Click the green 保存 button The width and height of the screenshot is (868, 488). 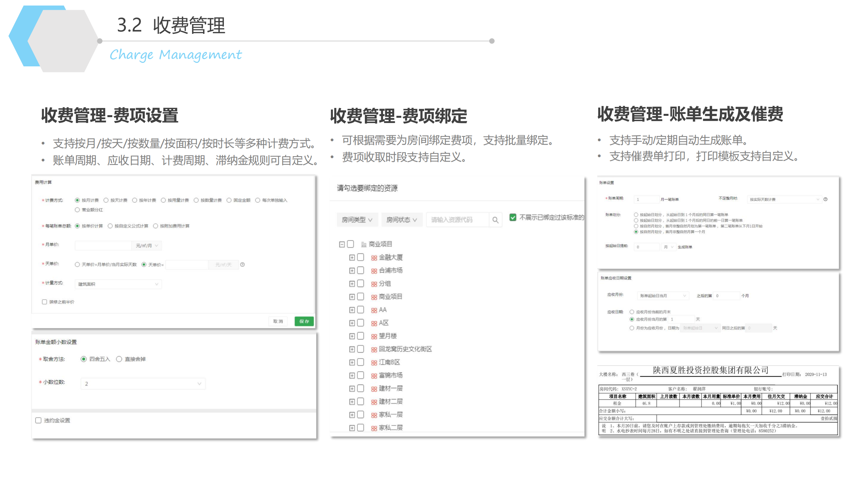pyautogui.click(x=304, y=321)
